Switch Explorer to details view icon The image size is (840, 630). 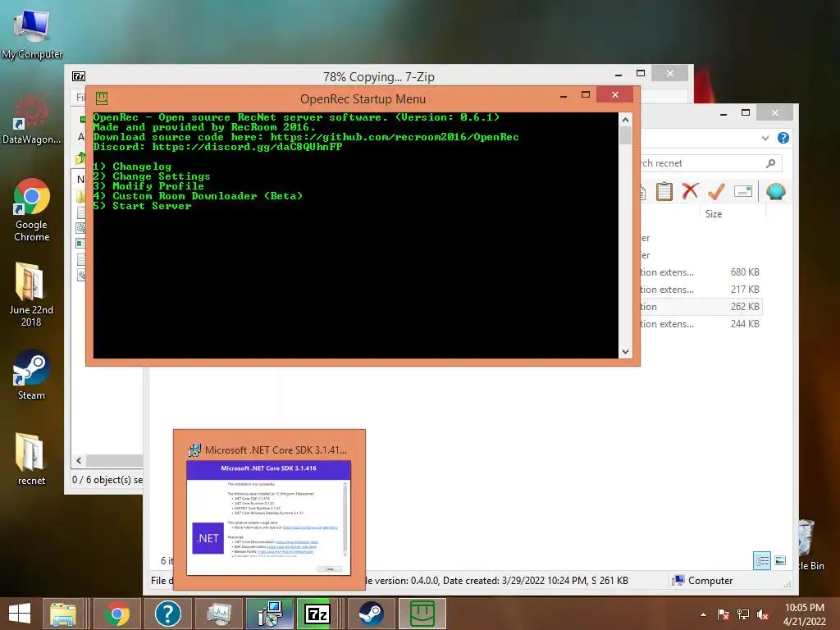tap(762, 560)
